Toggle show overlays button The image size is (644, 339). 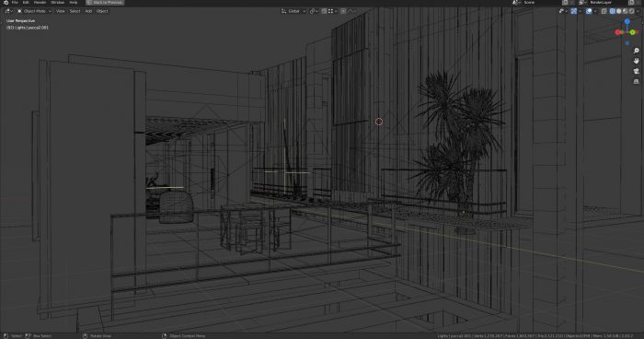(589, 11)
